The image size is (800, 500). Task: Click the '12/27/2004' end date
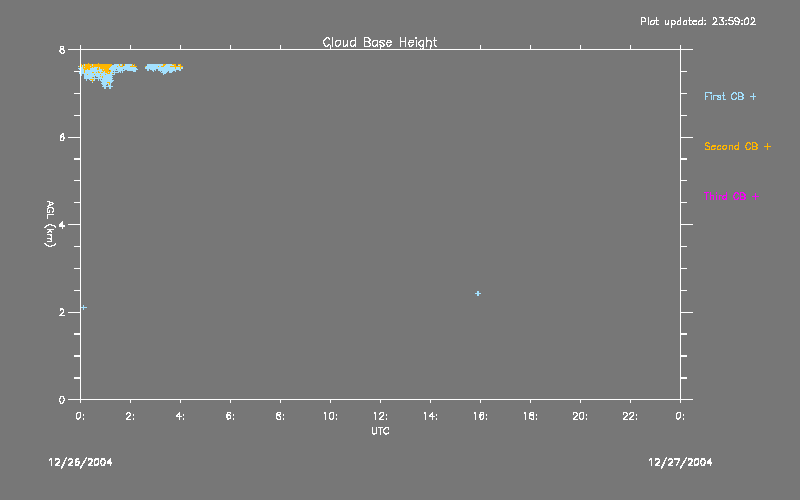click(680, 462)
